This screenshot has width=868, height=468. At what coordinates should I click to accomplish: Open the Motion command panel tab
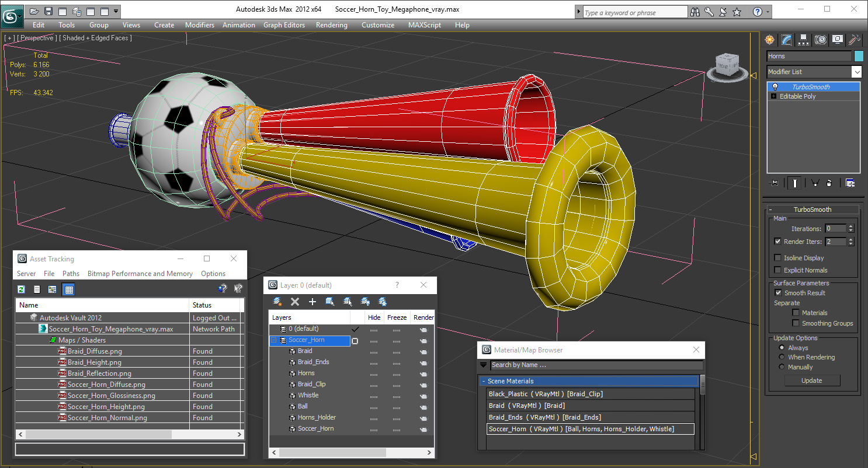[x=821, y=40]
